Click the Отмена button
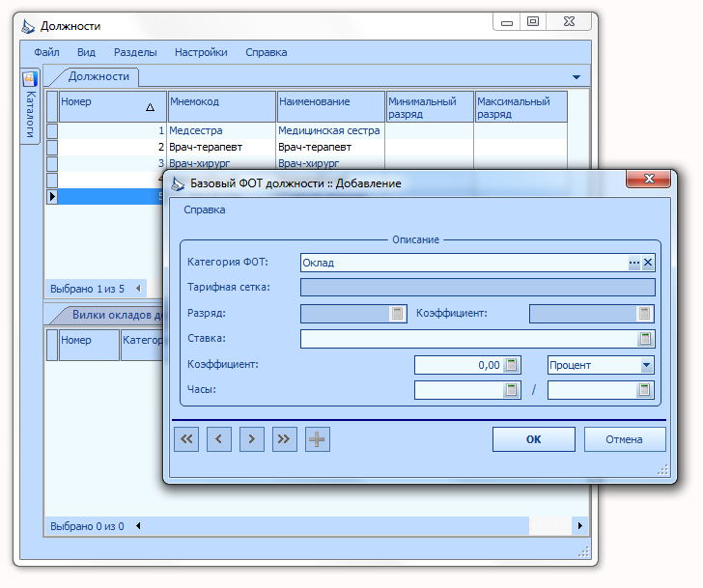Screen dimensions: 703x588 pyautogui.click(x=624, y=439)
